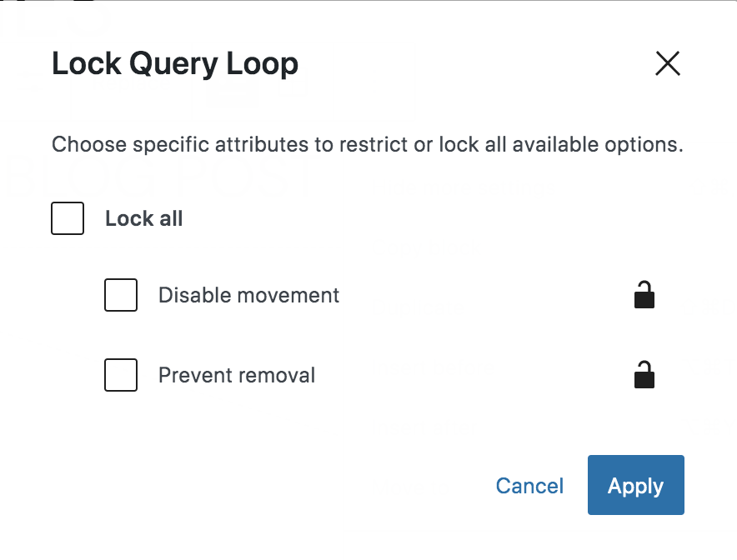Click the dialog description text about restricting attributes

[x=368, y=144]
